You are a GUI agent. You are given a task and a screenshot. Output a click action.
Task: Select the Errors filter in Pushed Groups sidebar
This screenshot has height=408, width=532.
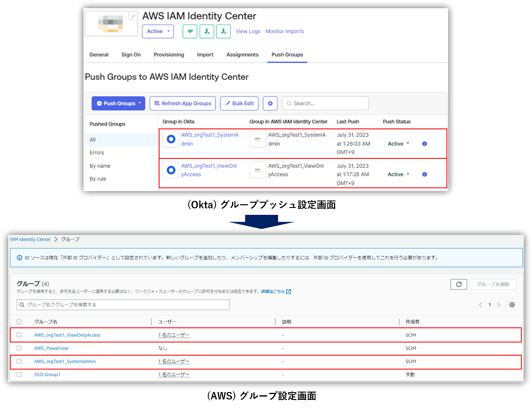tap(97, 153)
